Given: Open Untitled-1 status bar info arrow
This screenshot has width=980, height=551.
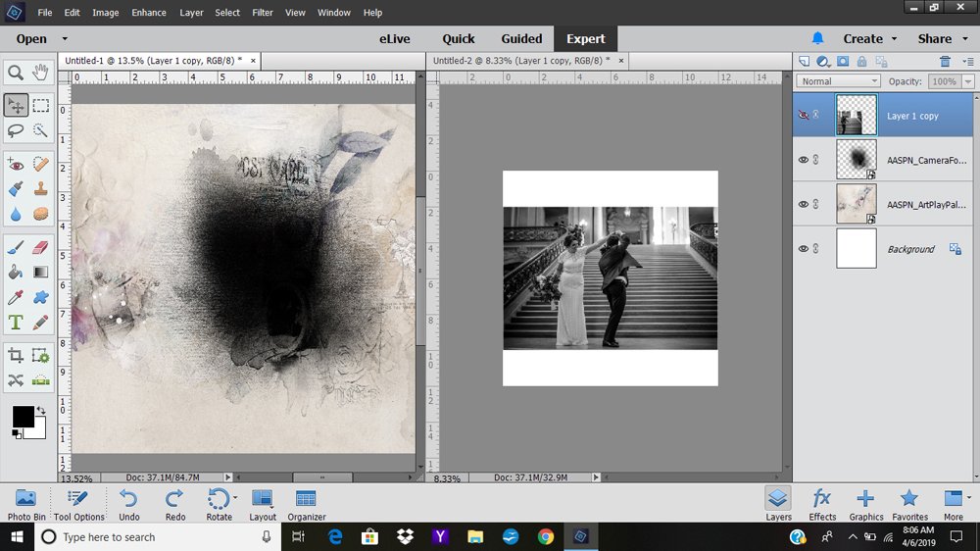Looking at the screenshot, I should point(228,477).
